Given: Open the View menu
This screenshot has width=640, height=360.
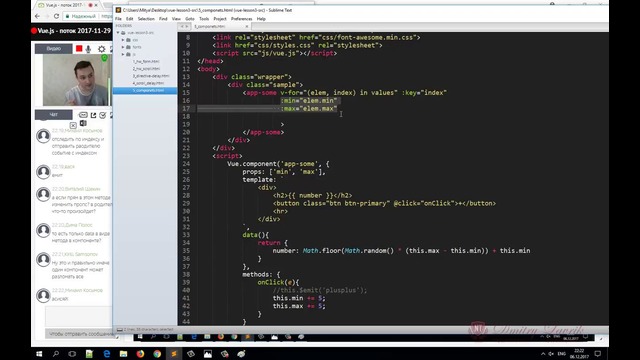Looking at the screenshot, I should 176,19.
